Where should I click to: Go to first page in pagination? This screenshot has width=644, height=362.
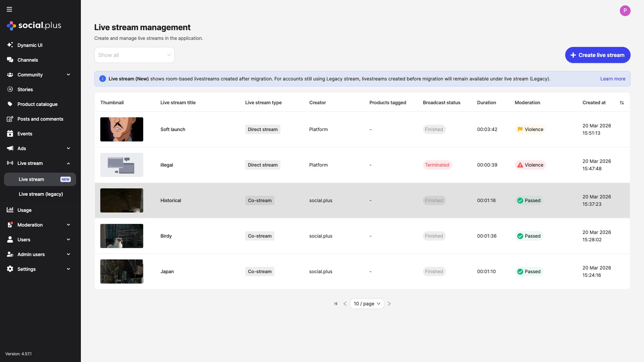[336, 304]
